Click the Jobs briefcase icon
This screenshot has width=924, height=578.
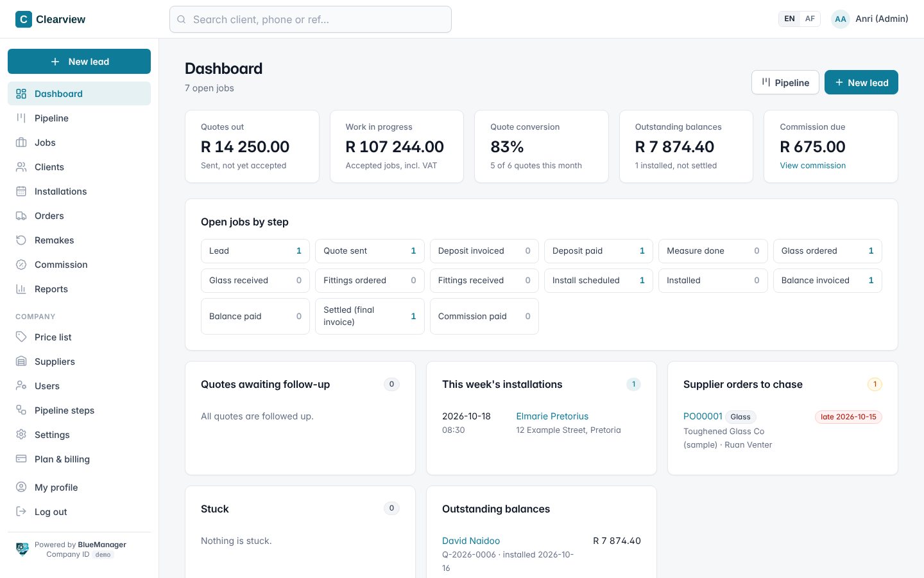(21, 143)
